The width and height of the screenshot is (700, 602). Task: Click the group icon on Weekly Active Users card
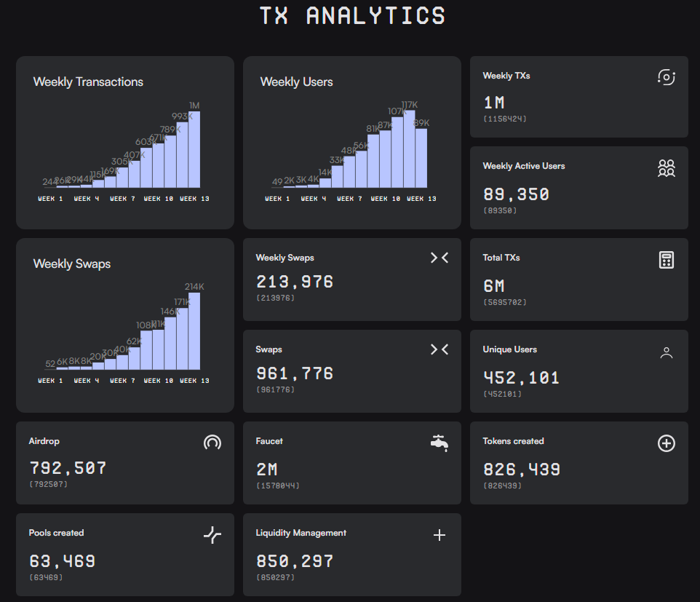[666, 168]
